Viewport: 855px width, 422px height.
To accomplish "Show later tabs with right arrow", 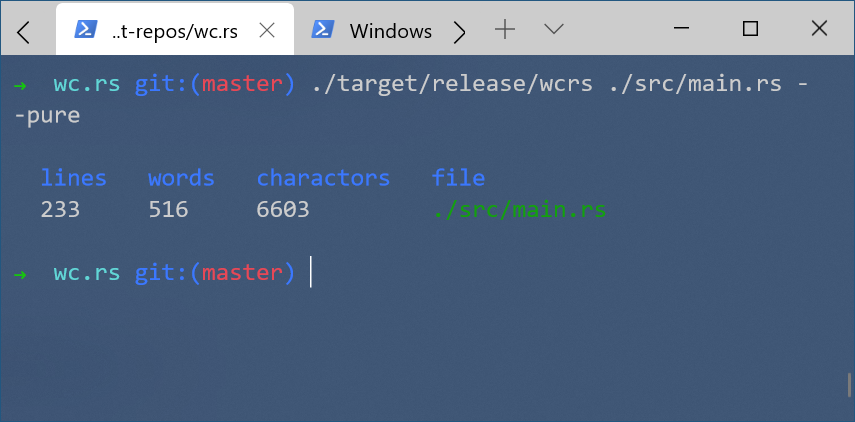I will tap(460, 33).
